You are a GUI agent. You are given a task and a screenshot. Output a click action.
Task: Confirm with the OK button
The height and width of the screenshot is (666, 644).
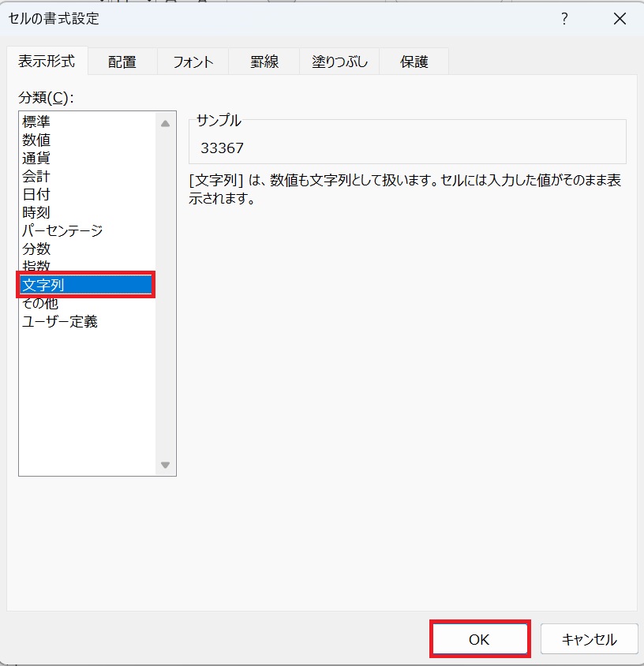tap(480, 639)
